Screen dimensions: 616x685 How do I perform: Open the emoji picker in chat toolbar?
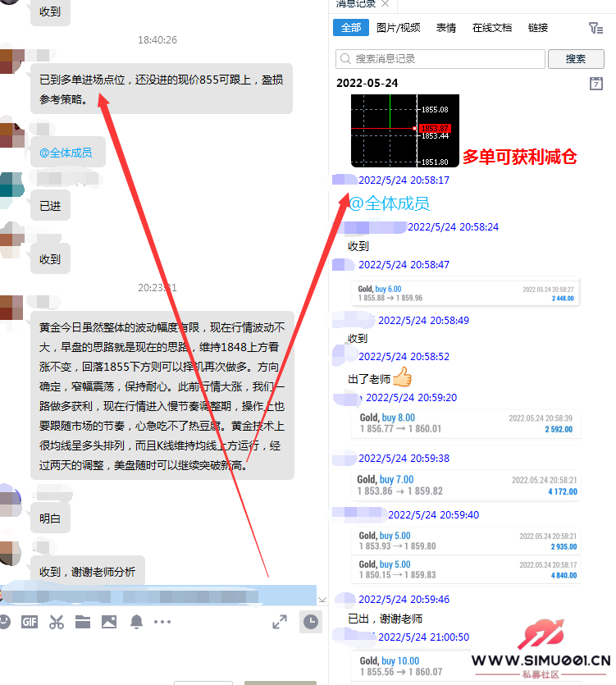click(4, 622)
